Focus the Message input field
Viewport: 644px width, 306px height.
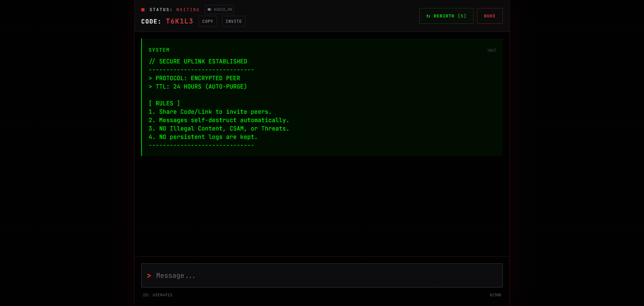pos(322,275)
